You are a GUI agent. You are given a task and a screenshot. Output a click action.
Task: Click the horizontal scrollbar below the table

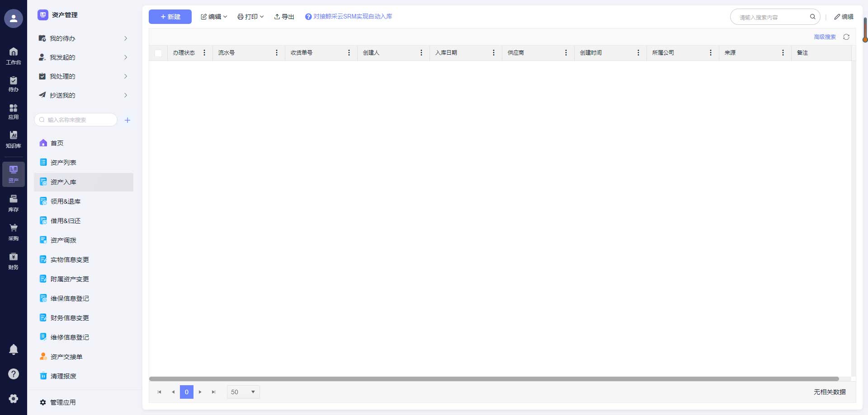pos(494,379)
